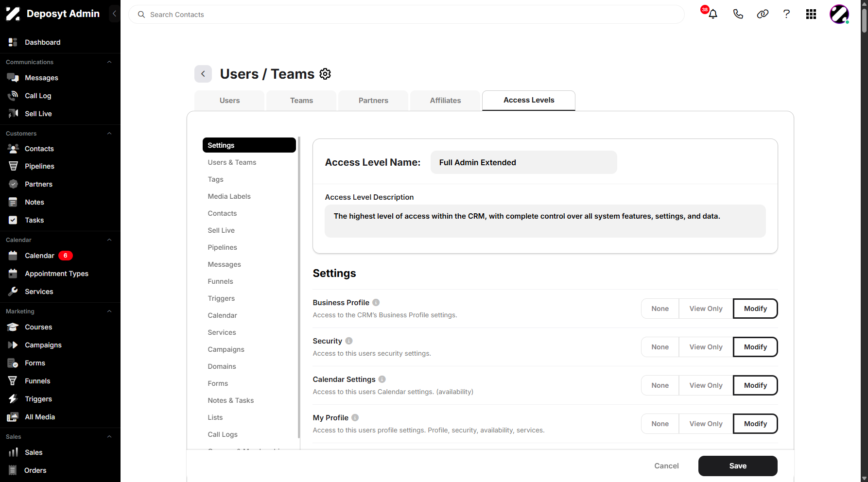Screen dimensions: 868x482
Task: Switch to the Users tab
Action: (229, 101)
